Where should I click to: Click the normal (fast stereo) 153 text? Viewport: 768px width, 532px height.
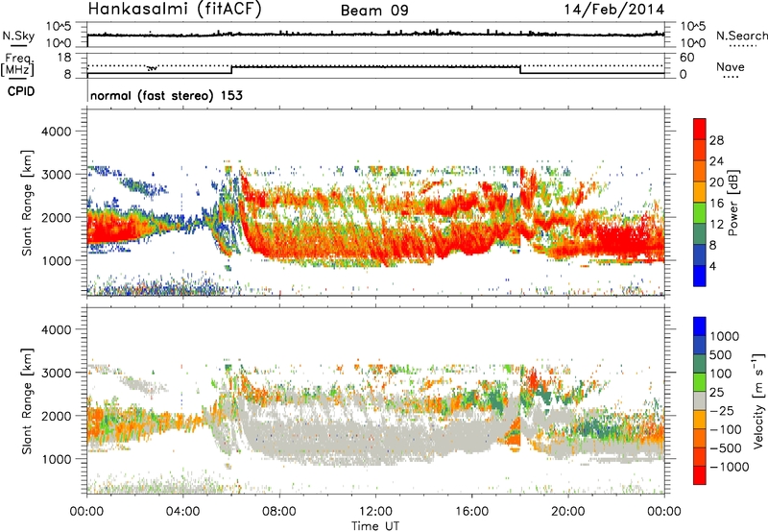point(166,95)
